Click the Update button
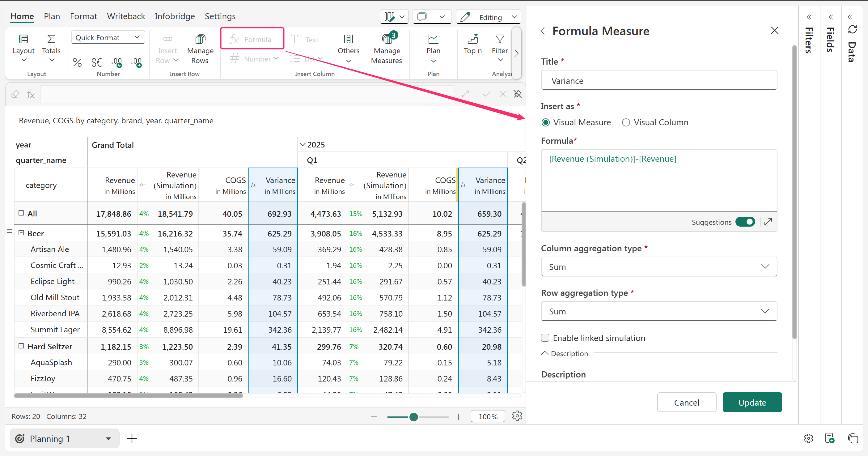 [752, 402]
